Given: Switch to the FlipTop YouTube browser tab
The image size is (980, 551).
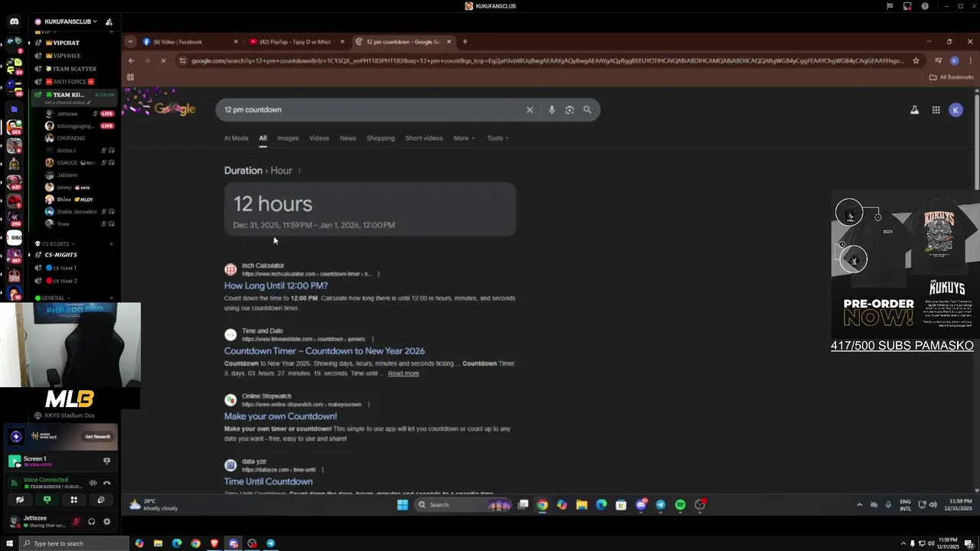Looking at the screenshot, I should pos(295,41).
